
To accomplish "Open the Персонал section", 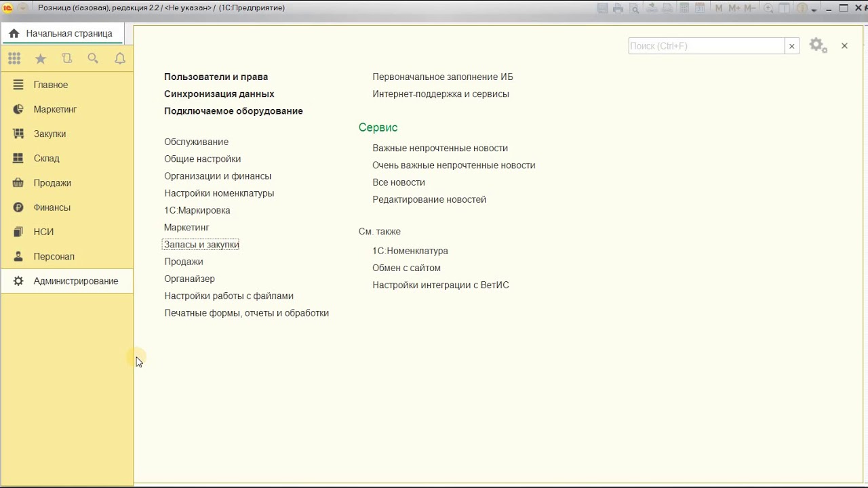I will pos(67,256).
